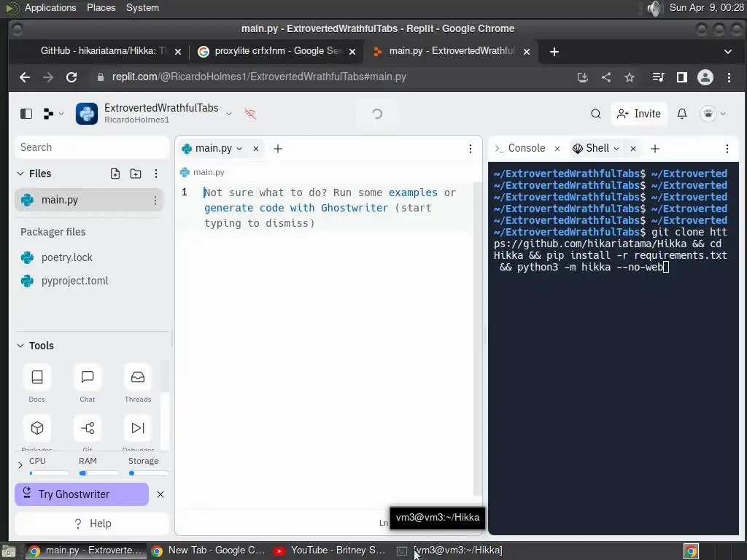This screenshot has width=747, height=560.
Task: Toggle the Replit sidebar panel icon
Action: click(26, 114)
